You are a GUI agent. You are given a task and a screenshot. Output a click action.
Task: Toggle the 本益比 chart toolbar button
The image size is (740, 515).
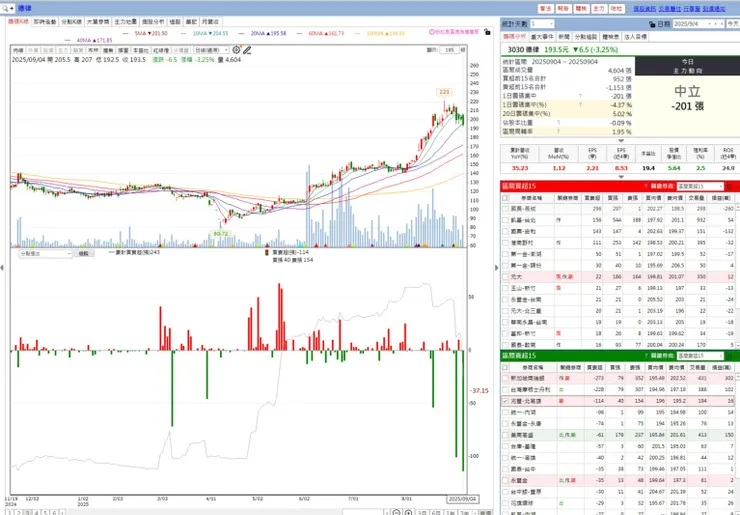click(140, 50)
